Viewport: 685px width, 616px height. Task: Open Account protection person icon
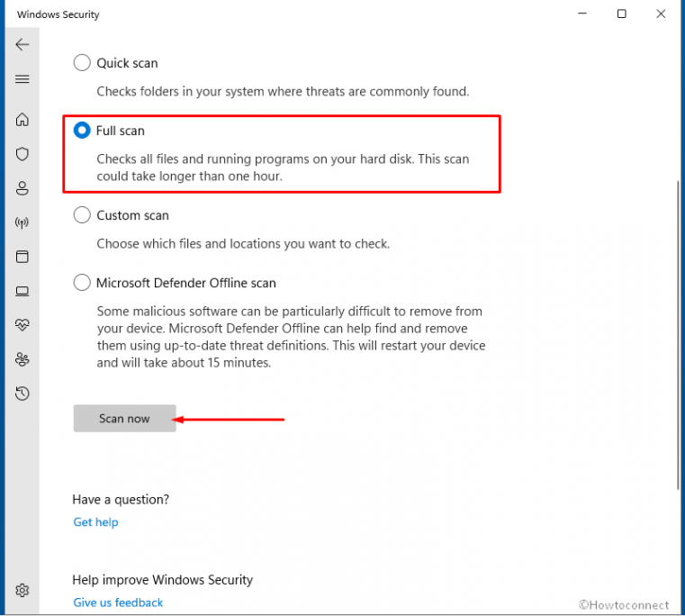23,188
